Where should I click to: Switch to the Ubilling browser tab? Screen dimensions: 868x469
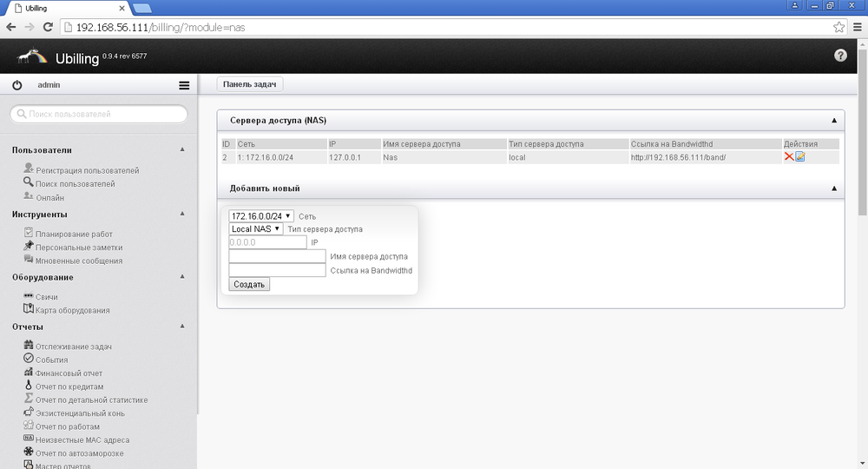[65, 8]
